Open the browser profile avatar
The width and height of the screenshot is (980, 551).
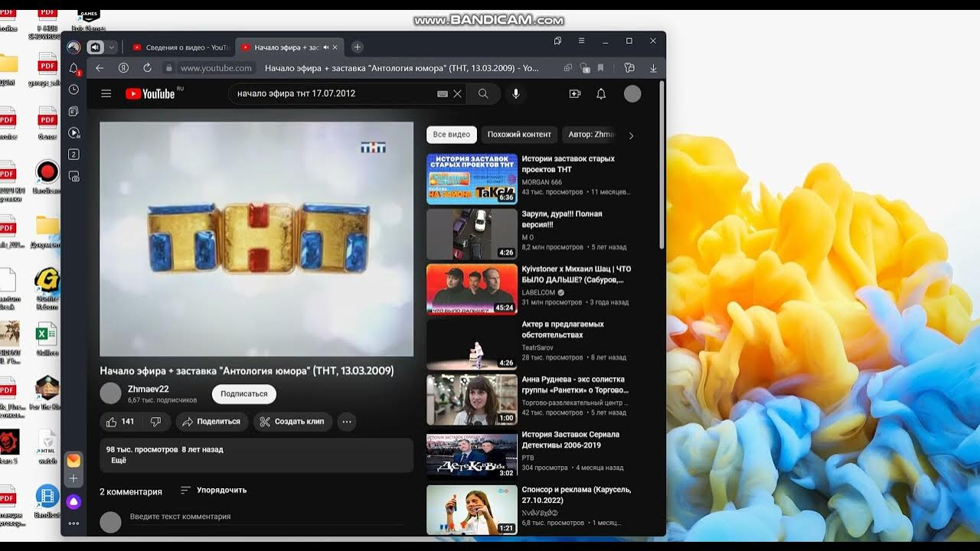tap(73, 47)
